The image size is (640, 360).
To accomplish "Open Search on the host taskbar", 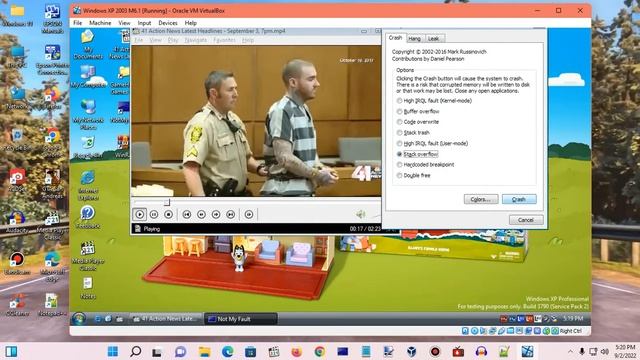I will click(x=136, y=351).
